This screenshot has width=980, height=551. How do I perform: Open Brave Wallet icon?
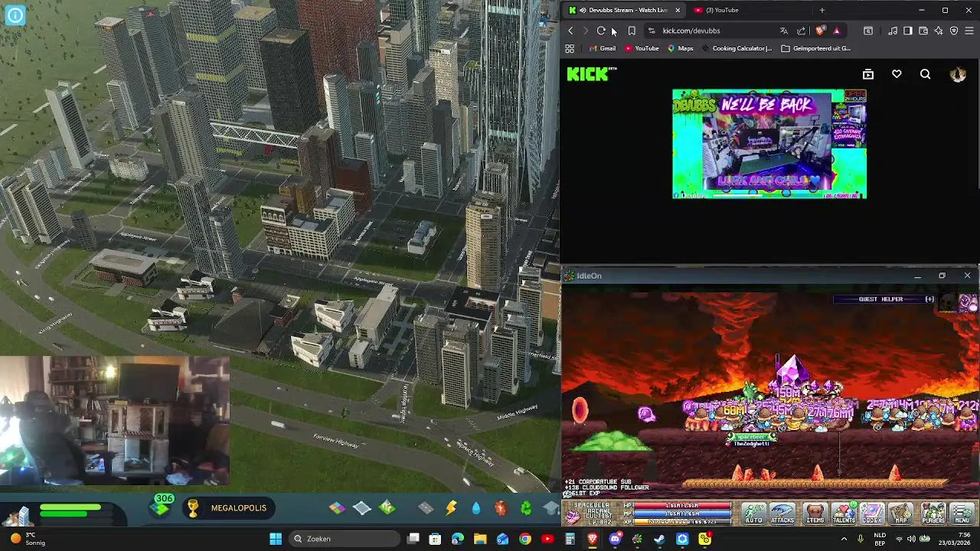[x=923, y=31]
